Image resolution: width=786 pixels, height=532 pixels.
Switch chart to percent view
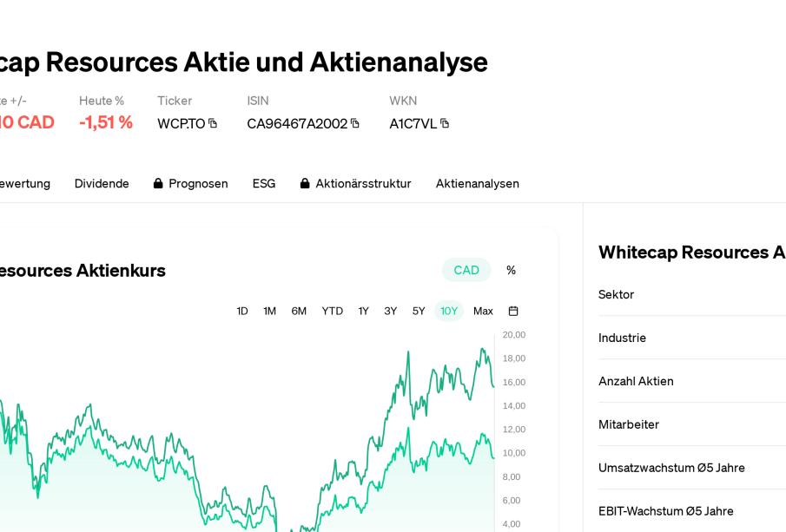tap(511, 270)
